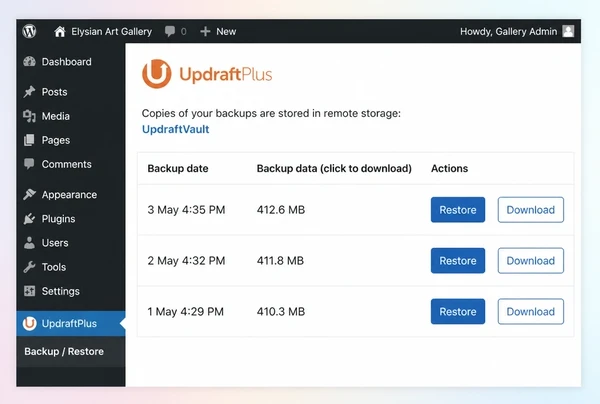
Task: Click the Posts pushpin icon
Action: pos(29,92)
